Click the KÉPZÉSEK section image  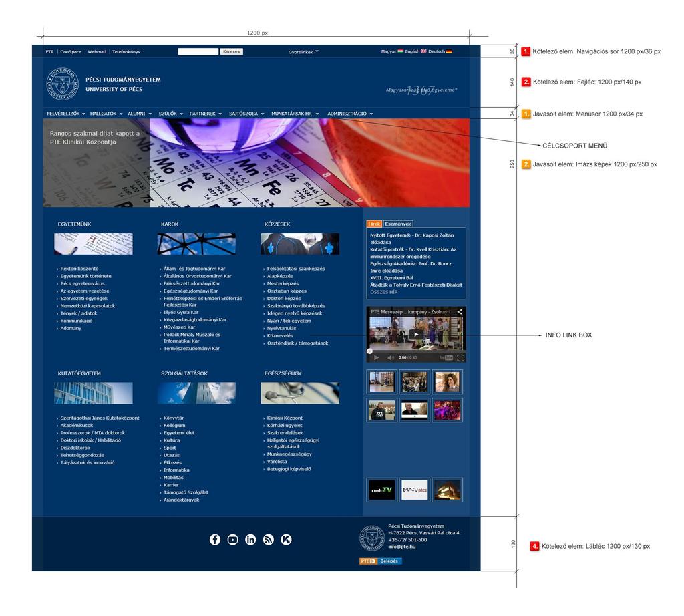(x=300, y=244)
